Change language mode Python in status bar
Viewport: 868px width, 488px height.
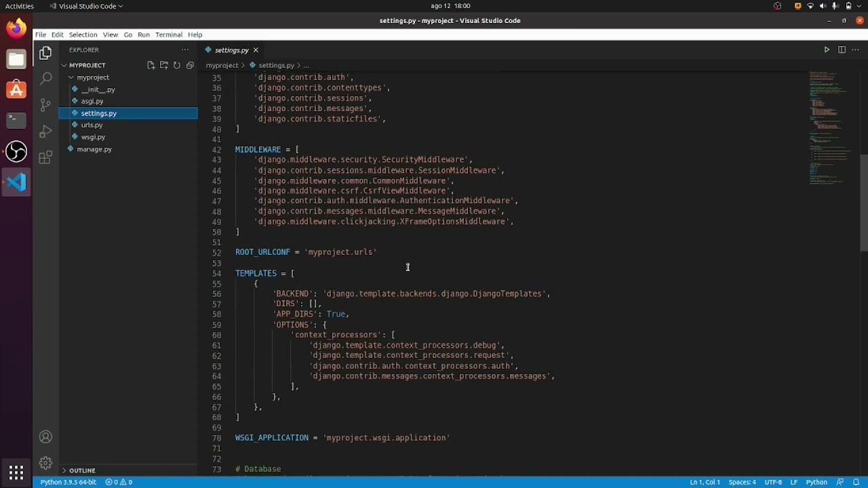click(816, 482)
